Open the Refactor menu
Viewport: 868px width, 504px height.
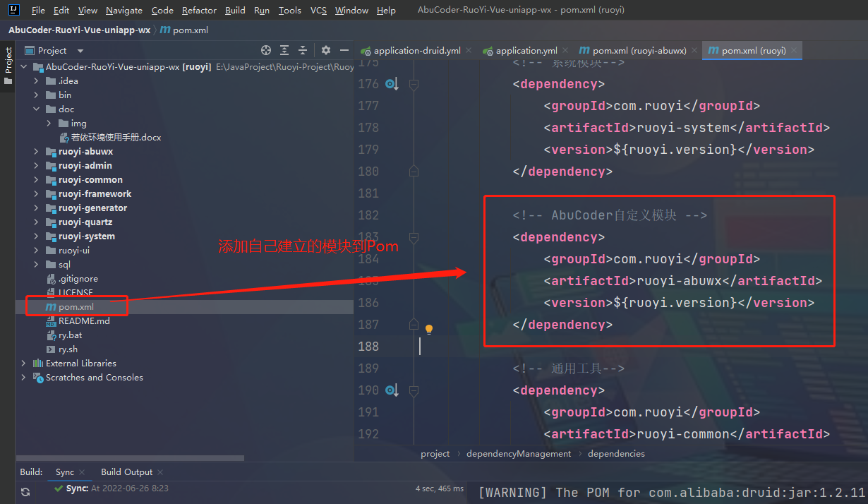(200, 11)
